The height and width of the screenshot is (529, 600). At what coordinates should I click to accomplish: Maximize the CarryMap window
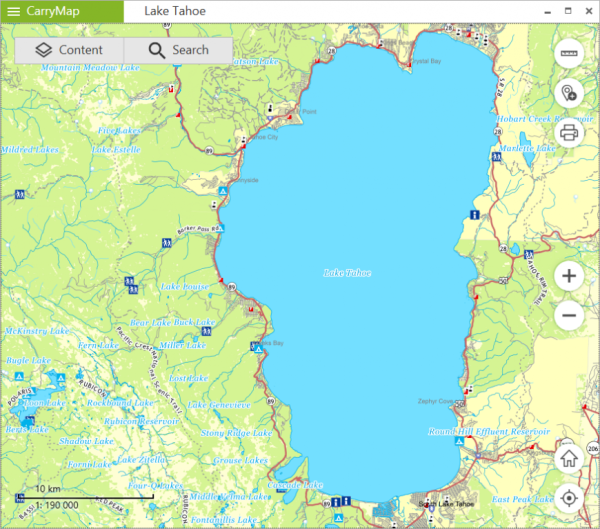point(568,11)
